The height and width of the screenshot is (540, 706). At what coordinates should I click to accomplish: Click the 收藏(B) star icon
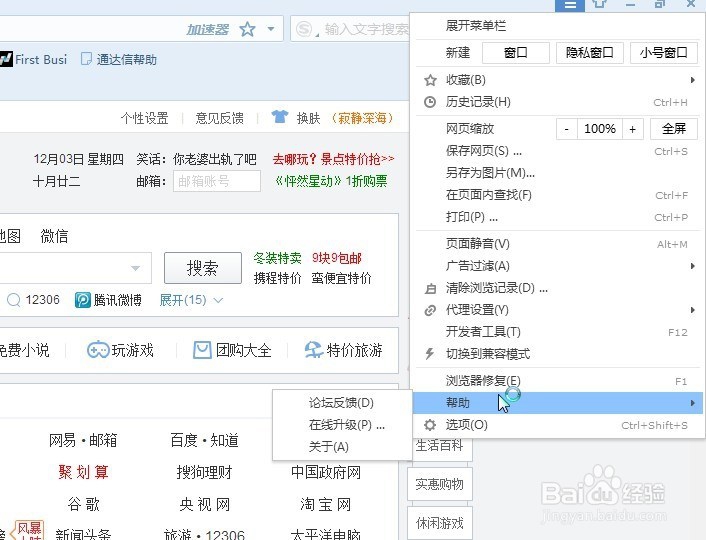click(430, 80)
